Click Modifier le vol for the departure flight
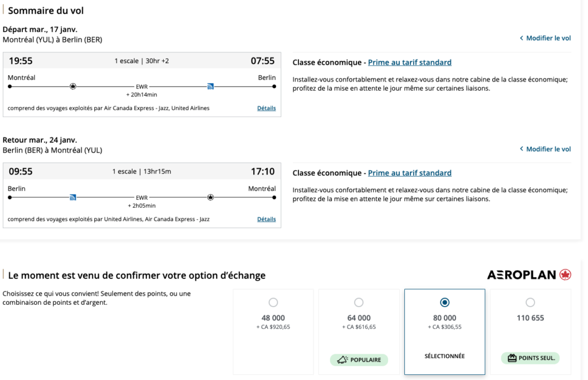 click(545, 38)
